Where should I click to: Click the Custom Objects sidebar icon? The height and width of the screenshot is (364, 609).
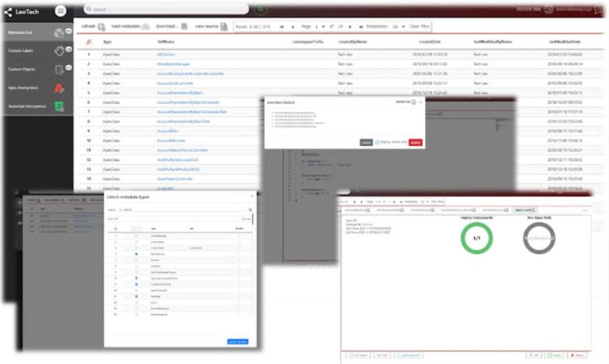[x=59, y=69]
